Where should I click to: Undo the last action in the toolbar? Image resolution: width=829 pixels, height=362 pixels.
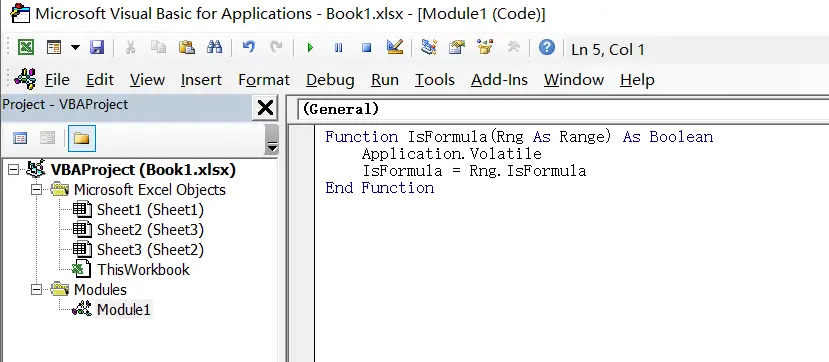pos(248,48)
